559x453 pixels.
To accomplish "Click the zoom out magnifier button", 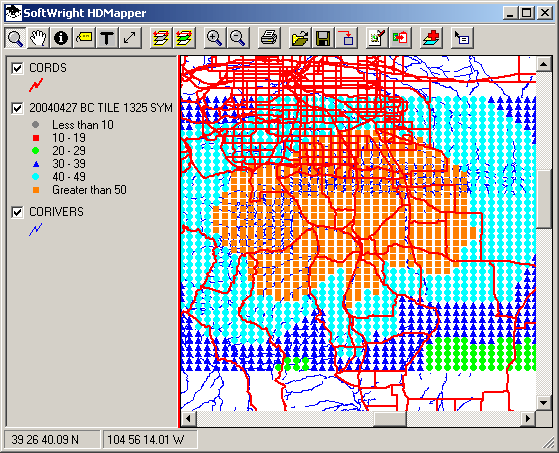I will pos(237,38).
